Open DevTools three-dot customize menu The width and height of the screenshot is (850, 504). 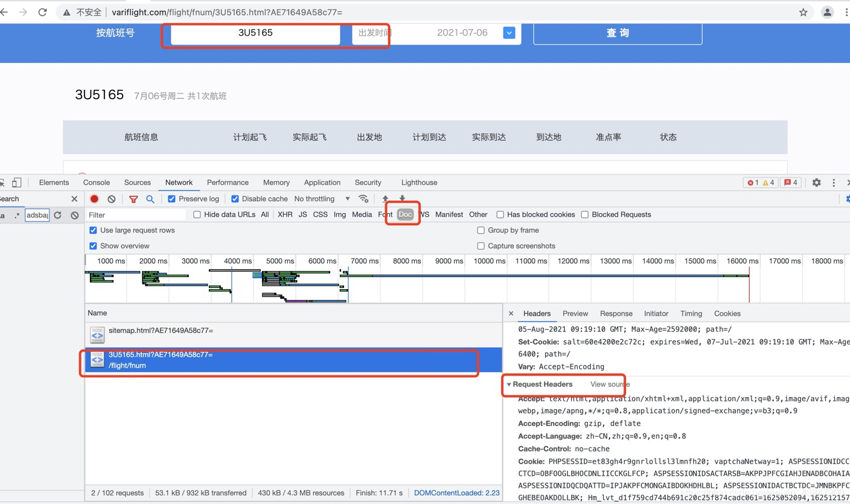point(834,182)
